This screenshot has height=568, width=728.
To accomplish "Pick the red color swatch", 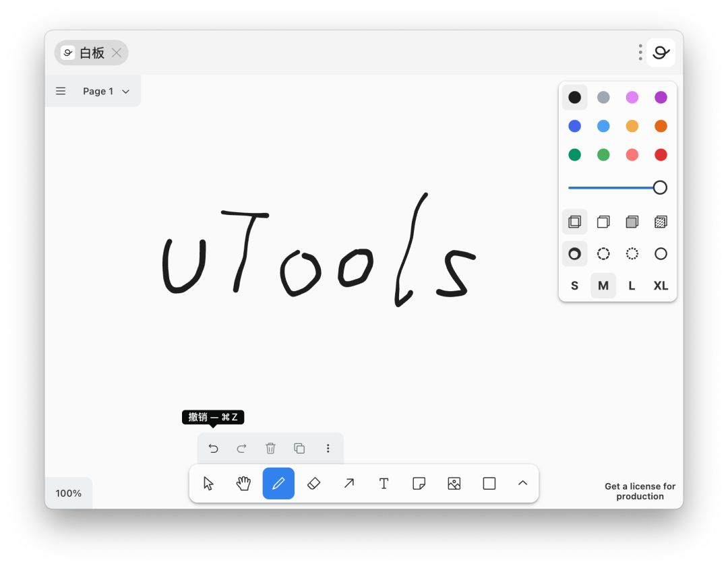I will click(x=661, y=155).
